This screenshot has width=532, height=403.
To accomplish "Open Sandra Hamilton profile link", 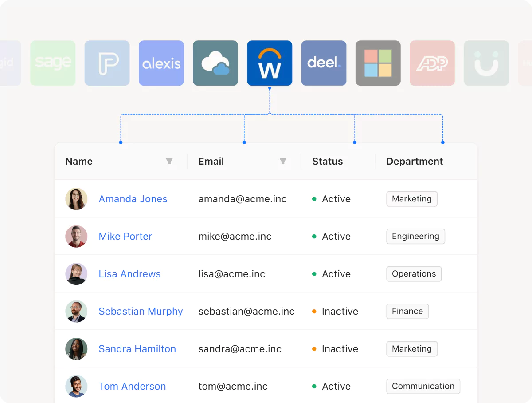I will click(137, 349).
